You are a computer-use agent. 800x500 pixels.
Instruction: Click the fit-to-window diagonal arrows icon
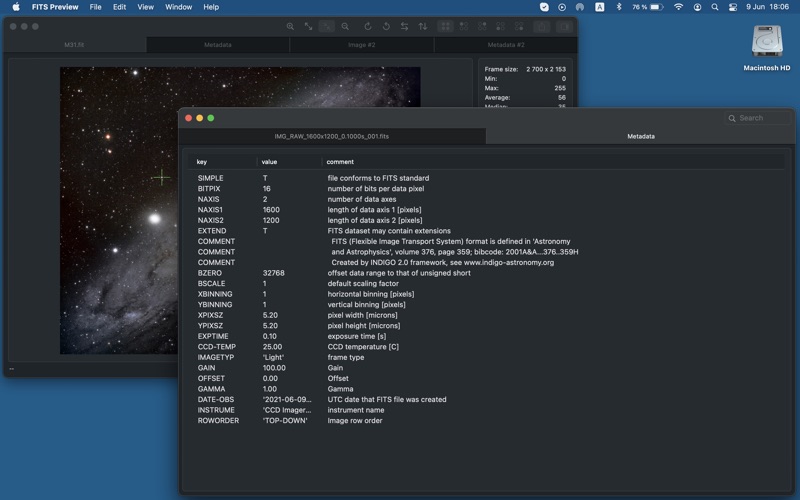pyautogui.click(x=308, y=27)
